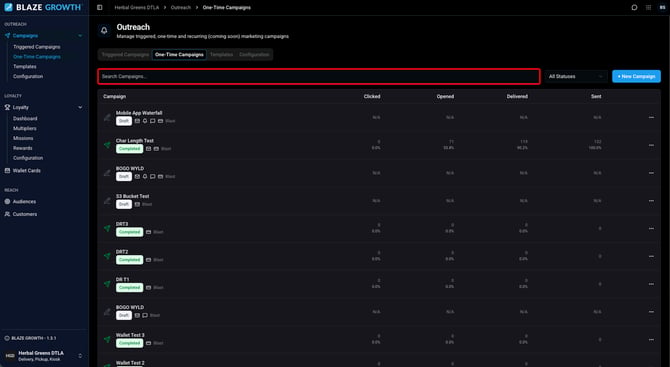
Task: Click the draft pencil icon for S3 Bucket Test
Action: pyautogui.click(x=107, y=200)
